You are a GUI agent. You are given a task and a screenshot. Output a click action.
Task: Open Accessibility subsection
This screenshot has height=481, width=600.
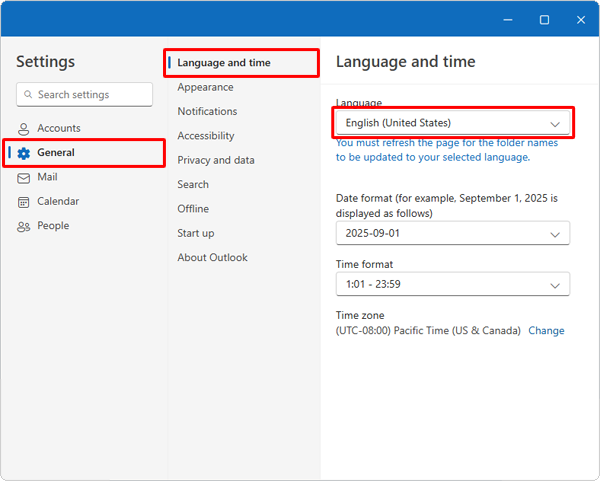(x=205, y=136)
